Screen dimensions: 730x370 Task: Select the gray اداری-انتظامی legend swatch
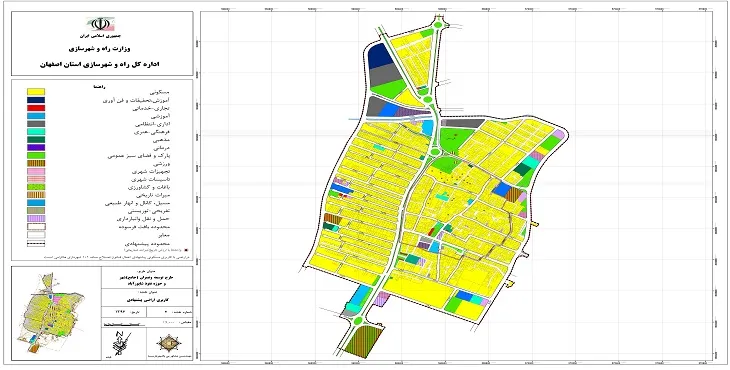coord(36,124)
